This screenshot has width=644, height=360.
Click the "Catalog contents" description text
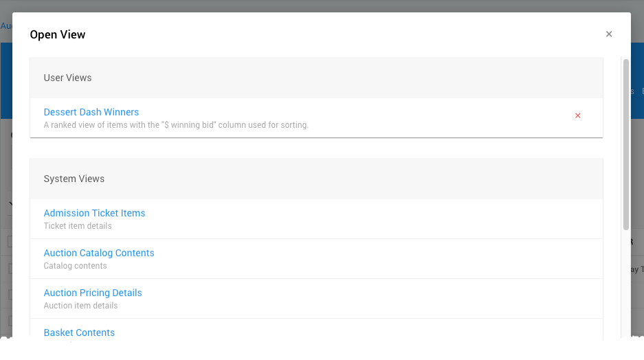(x=76, y=266)
